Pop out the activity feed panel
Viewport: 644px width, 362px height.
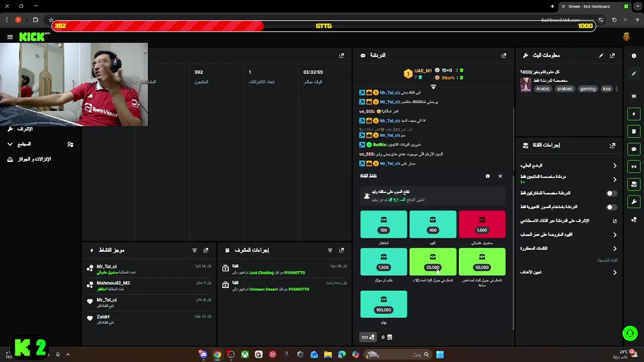[x=206, y=250]
